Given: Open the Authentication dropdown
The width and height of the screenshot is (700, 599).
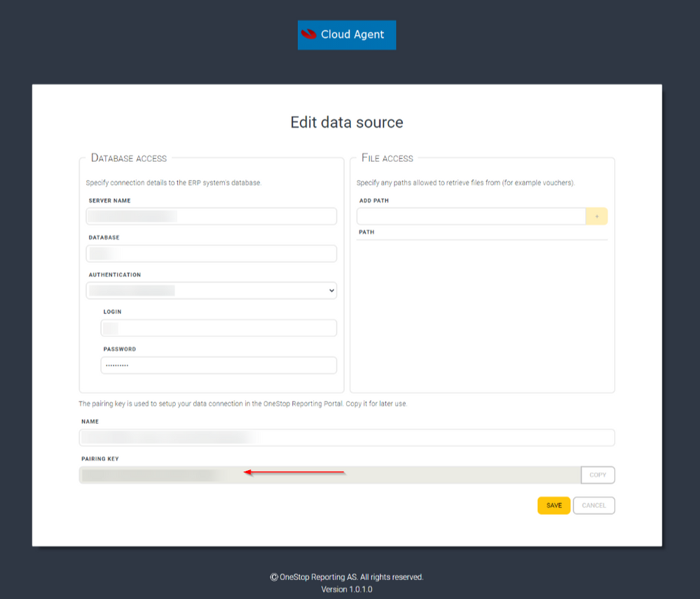Looking at the screenshot, I should click(211, 291).
